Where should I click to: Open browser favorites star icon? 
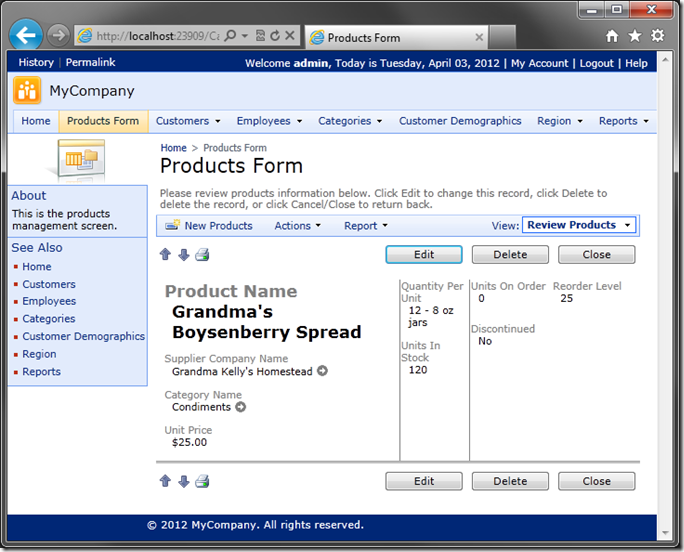click(634, 36)
